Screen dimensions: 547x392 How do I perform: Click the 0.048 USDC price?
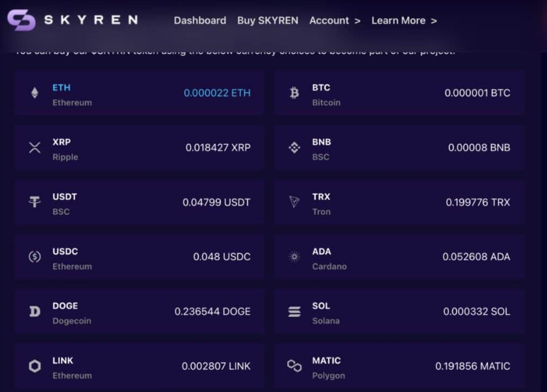pyautogui.click(x=222, y=257)
